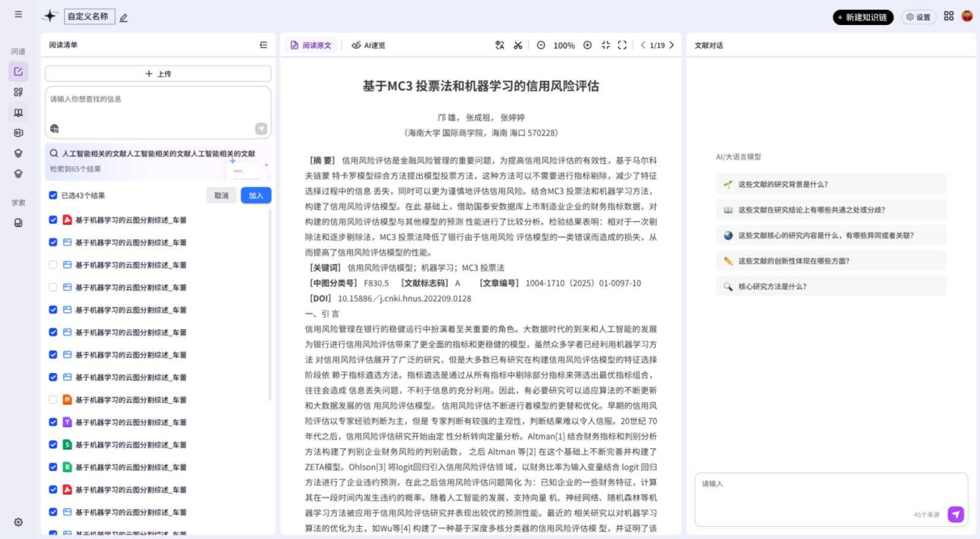Viewport: 980px width, 539px height.
Task: Uncheck the box for green B document
Action: (53, 467)
